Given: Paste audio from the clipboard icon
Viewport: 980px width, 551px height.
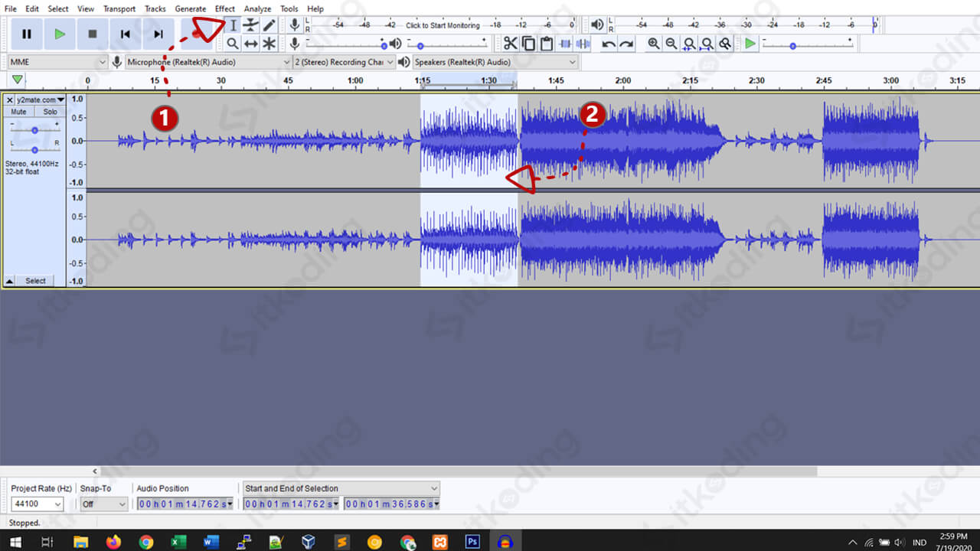Looking at the screenshot, I should point(547,44).
